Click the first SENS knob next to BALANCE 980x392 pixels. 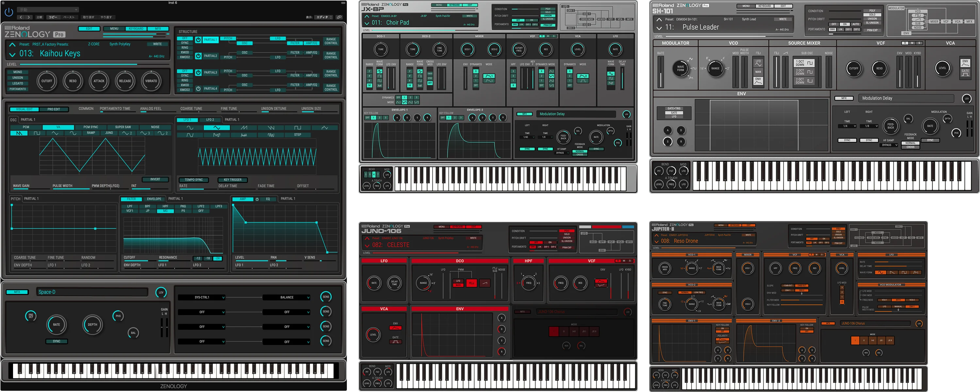tap(326, 297)
